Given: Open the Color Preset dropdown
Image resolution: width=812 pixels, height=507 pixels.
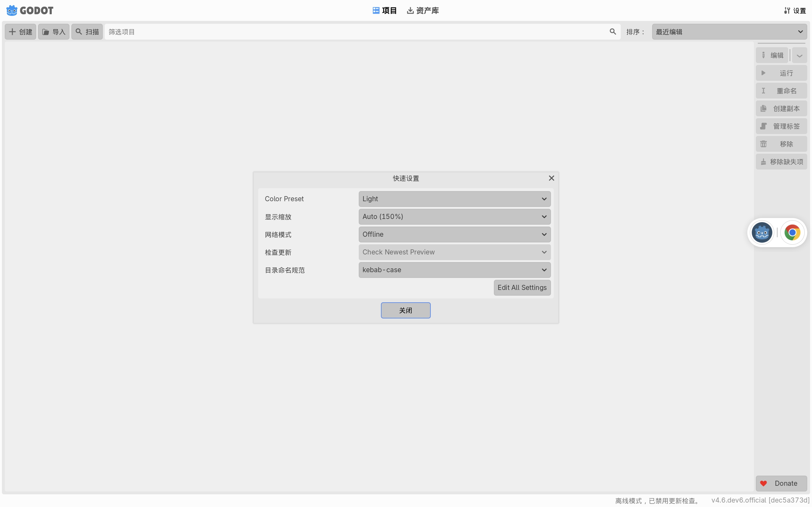Looking at the screenshot, I should point(454,199).
